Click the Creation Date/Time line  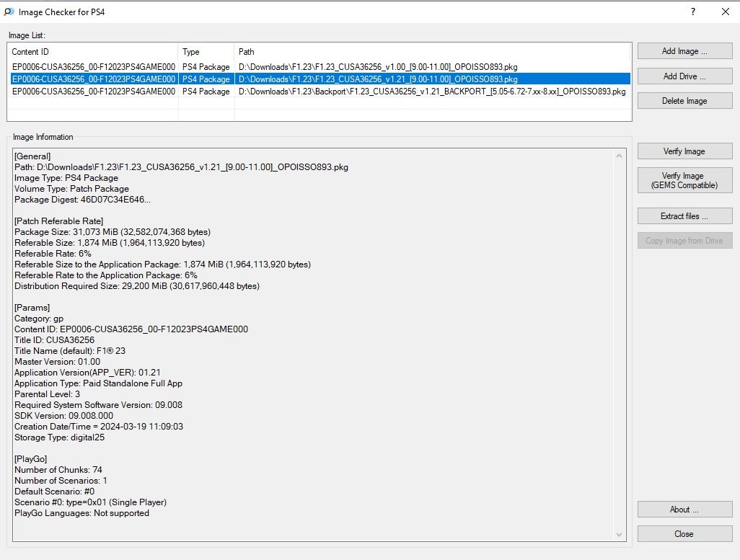99,427
